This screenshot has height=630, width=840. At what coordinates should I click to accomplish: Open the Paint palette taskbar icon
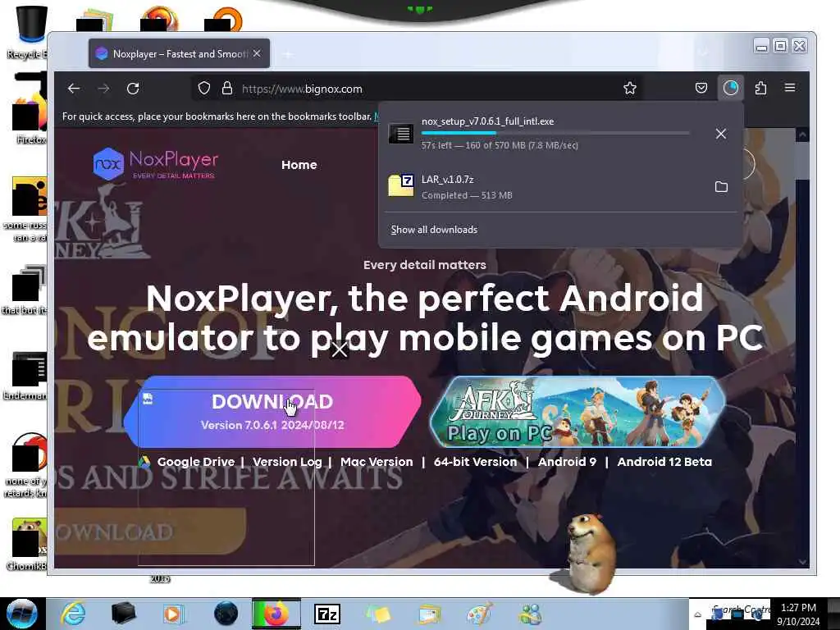point(480,614)
